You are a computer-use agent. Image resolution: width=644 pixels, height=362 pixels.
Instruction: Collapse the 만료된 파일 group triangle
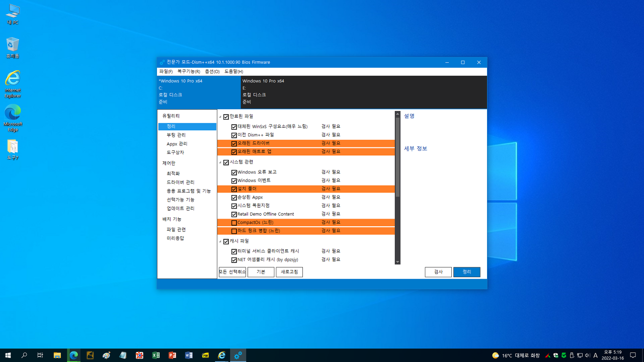coord(220,117)
